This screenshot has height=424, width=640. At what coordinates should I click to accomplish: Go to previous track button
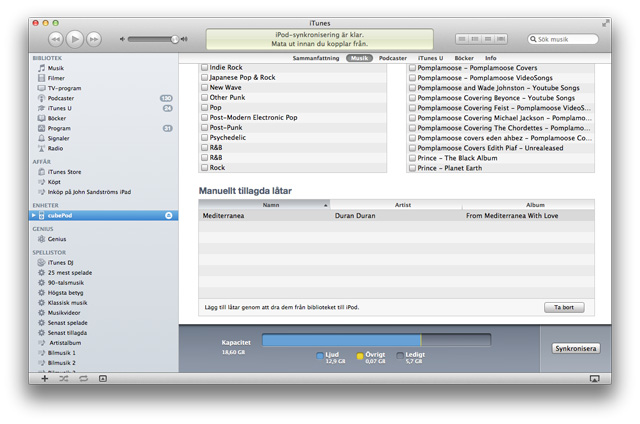56,39
